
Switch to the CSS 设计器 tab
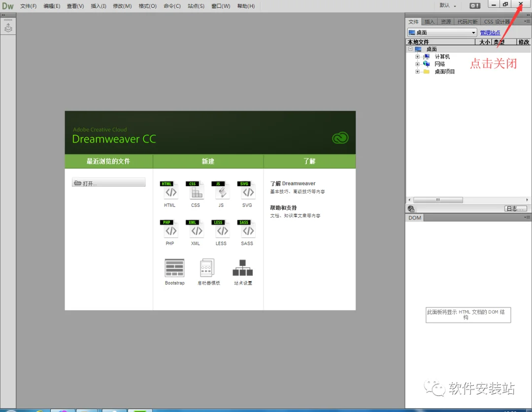coord(497,22)
